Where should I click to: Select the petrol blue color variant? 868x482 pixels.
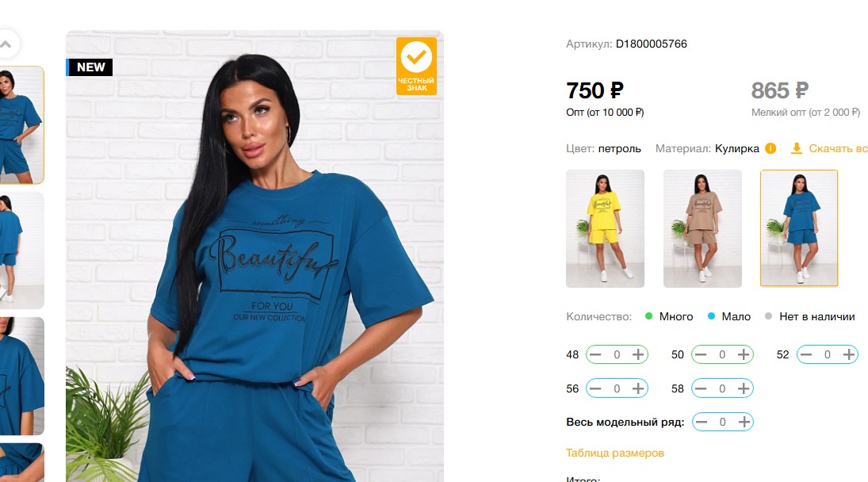point(799,228)
